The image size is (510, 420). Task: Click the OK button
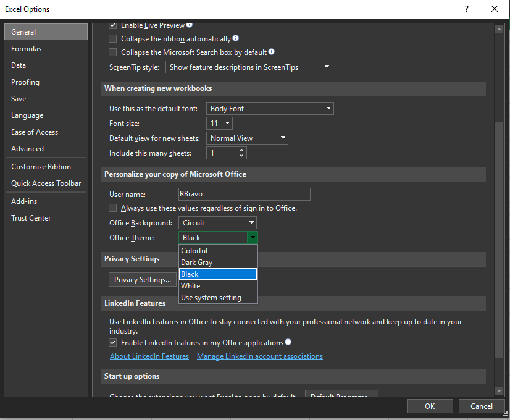(x=430, y=406)
